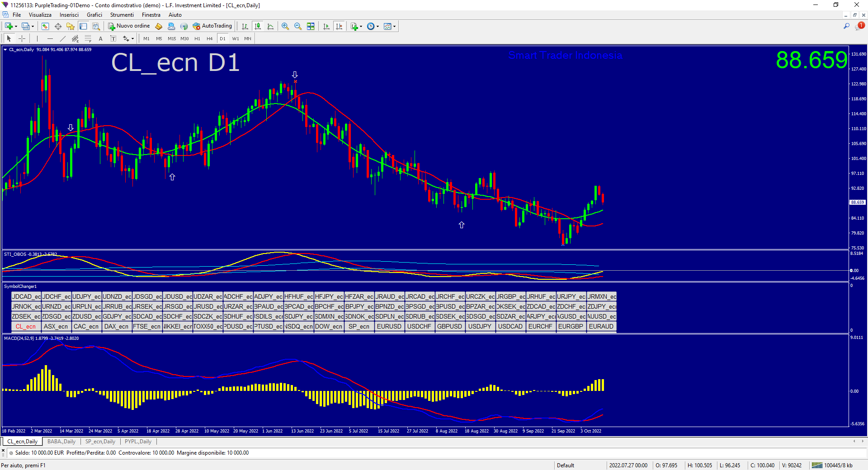Click the DAX_ecn symbol button
The height and width of the screenshot is (470, 868).
click(x=117, y=326)
